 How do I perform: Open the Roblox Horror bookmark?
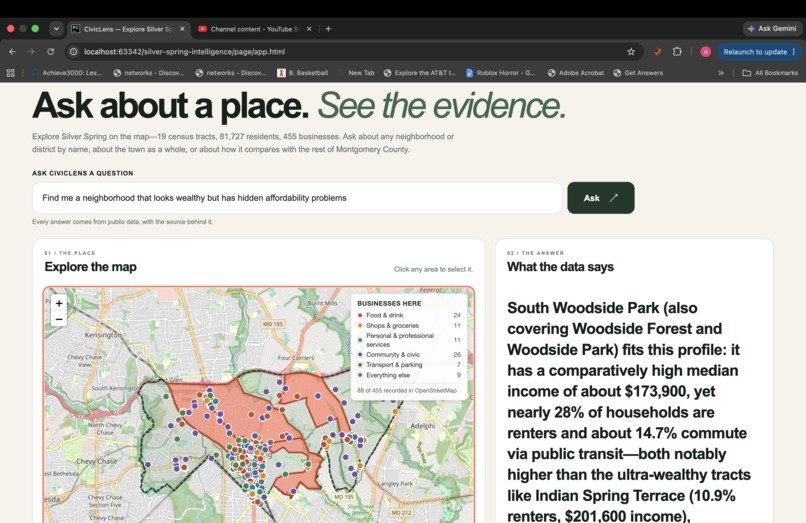[x=501, y=73]
